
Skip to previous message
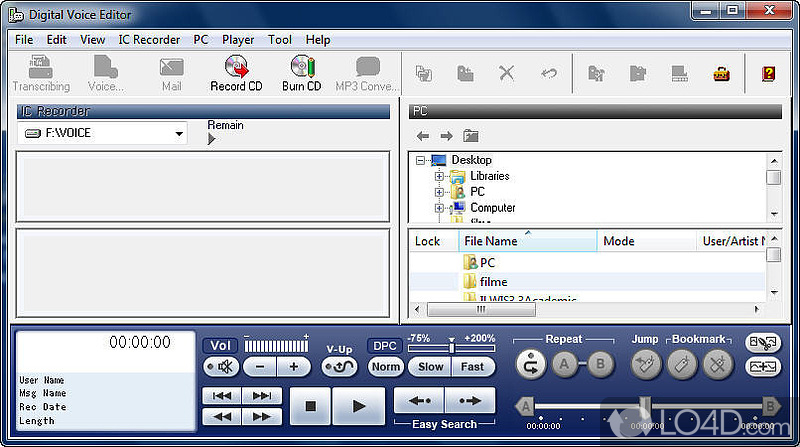click(x=222, y=395)
